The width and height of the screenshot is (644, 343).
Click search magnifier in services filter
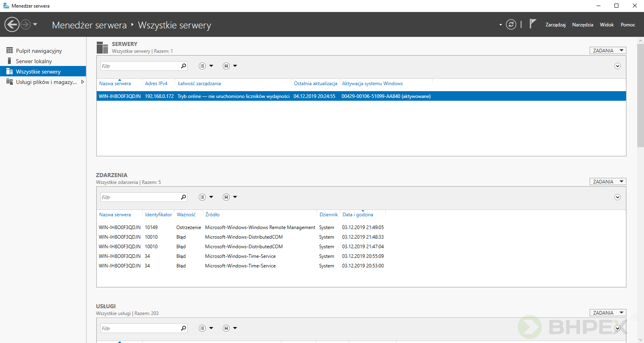pyautogui.click(x=183, y=328)
